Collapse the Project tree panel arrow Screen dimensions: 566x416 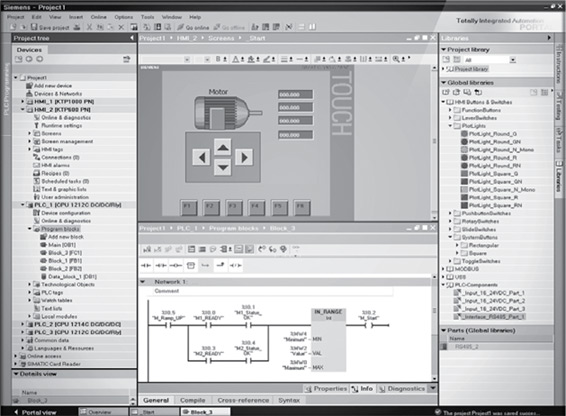[132, 38]
